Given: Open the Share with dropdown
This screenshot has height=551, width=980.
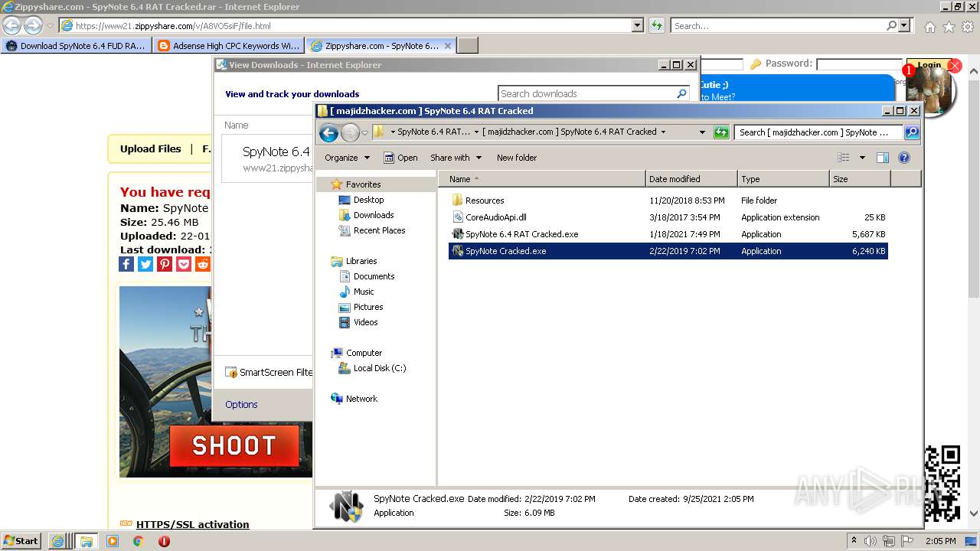Looking at the screenshot, I should pos(456,158).
